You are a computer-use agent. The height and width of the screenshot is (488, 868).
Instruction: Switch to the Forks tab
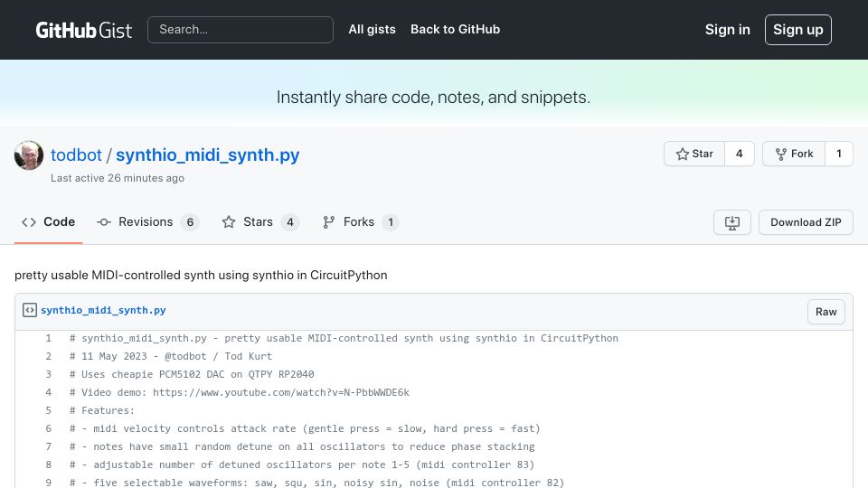pyautogui.click(x=361, y=222)
